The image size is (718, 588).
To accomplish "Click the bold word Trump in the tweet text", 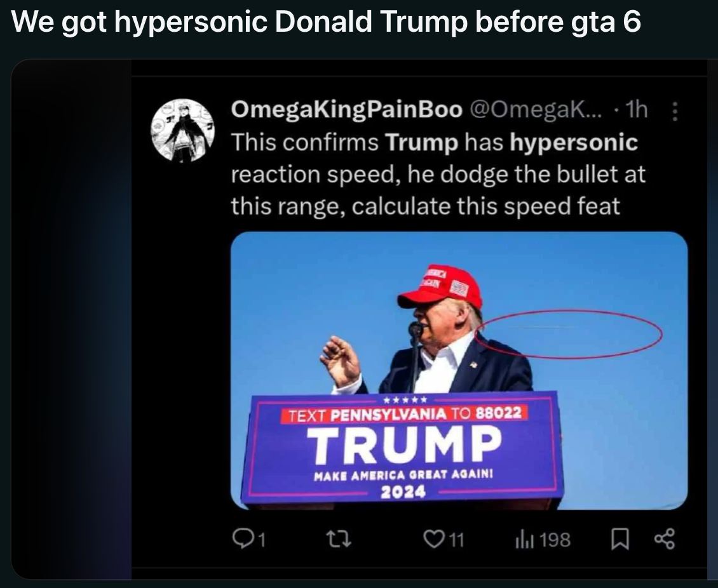I will coord(421,142).
